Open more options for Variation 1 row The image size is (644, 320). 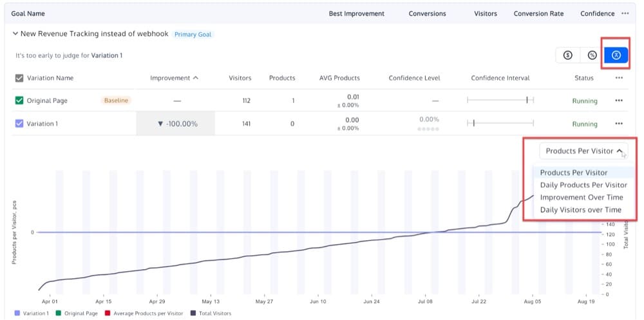(x=619, y=124)
